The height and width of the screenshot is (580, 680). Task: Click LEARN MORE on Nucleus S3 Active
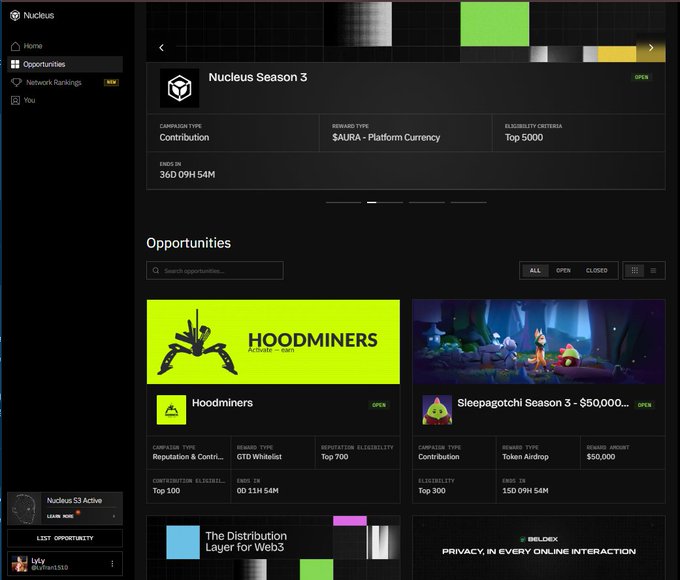pyautogui.click(x=60, y=516)
